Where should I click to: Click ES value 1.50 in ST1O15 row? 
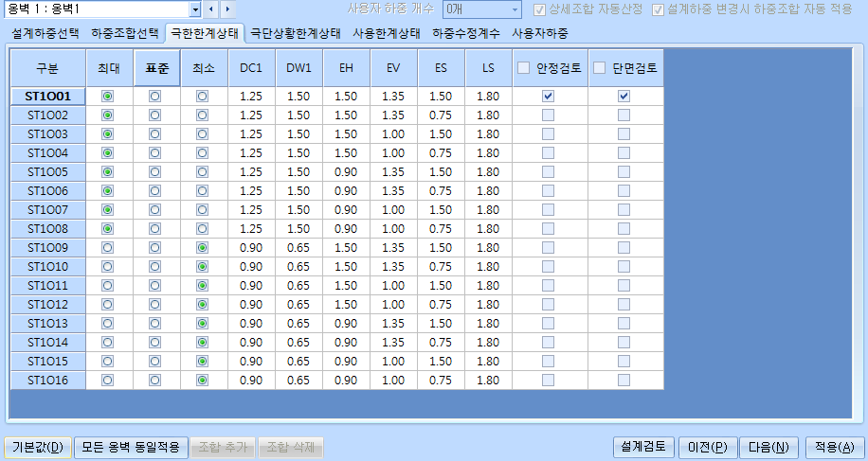pyautogui.click(x=442, y=361)
